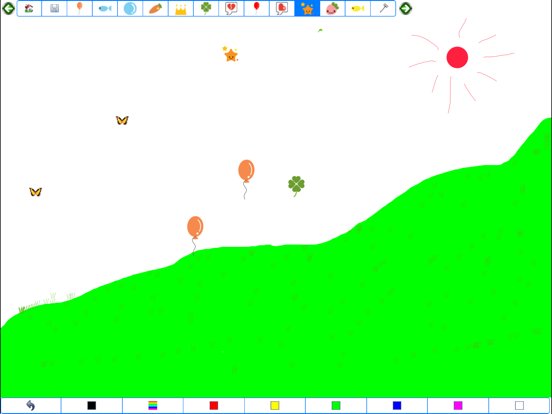Click the house home icon
Screen dimensions: 552x414
[29, 8]
